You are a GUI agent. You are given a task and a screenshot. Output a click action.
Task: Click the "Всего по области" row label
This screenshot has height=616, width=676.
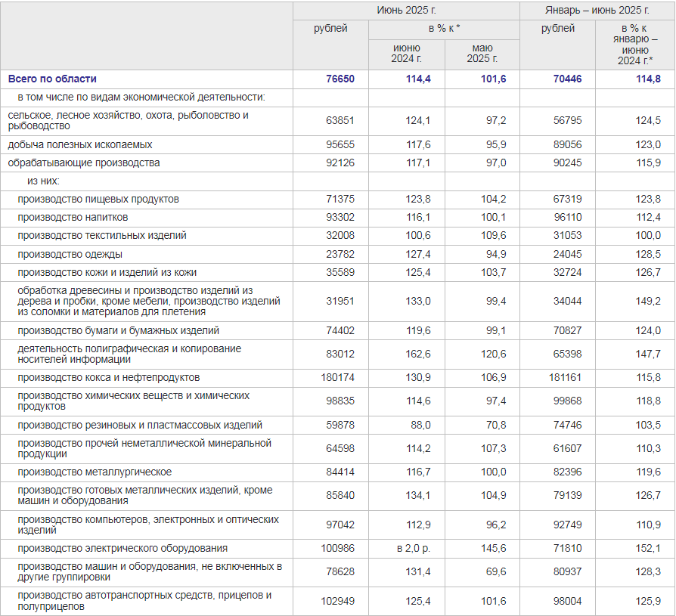(52, 79)
